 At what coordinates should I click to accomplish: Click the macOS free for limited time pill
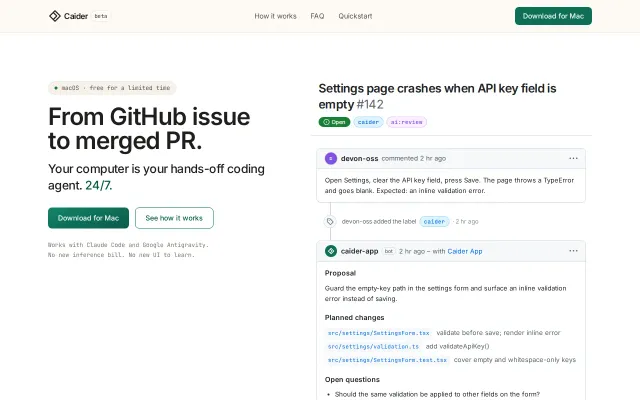(x=112, y=88)
